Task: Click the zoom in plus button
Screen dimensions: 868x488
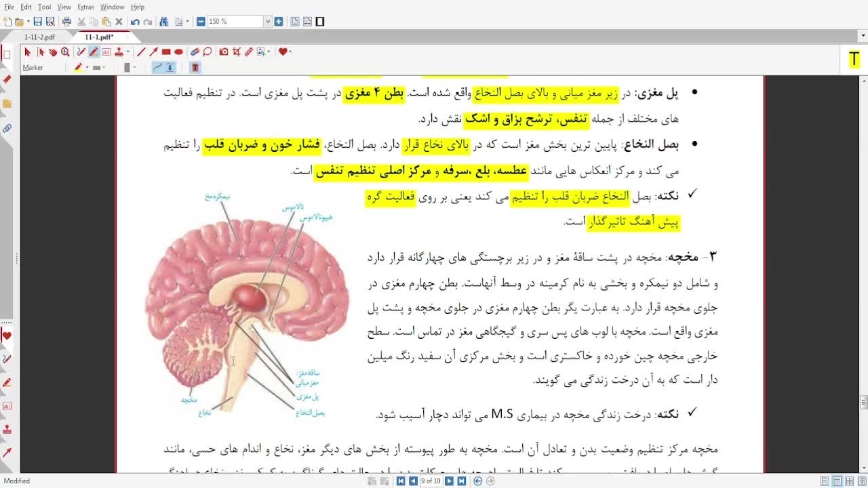Action: 279,22
